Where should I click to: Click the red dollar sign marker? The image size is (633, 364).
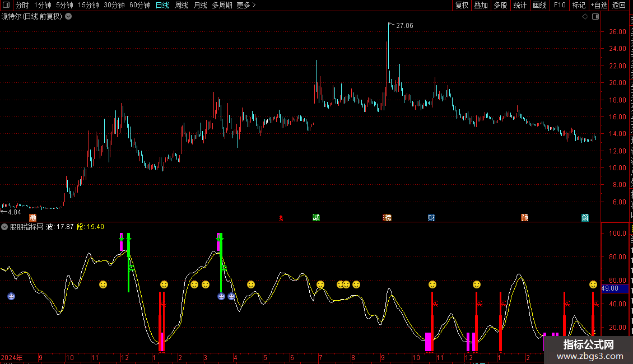(x=281, y=218)
